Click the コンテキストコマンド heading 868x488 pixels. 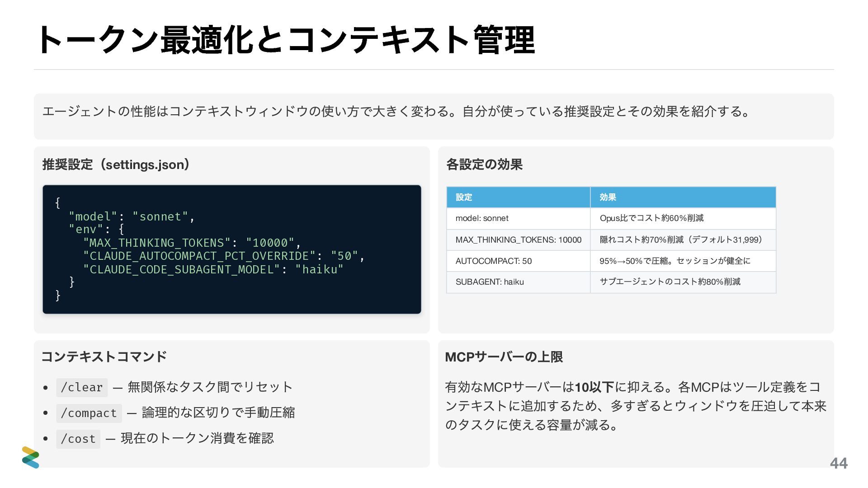coord(104,357)
